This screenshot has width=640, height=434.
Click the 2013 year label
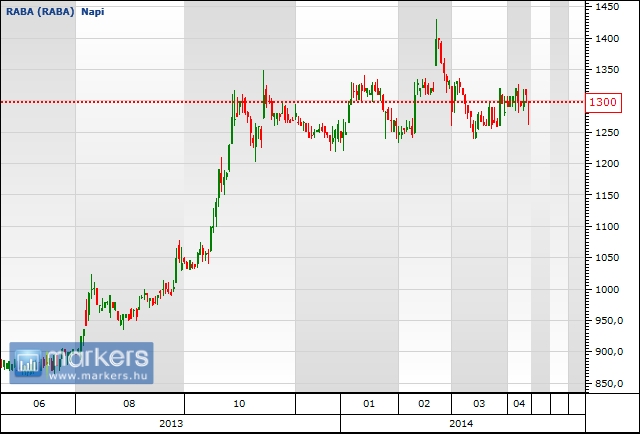click(171, 423)
